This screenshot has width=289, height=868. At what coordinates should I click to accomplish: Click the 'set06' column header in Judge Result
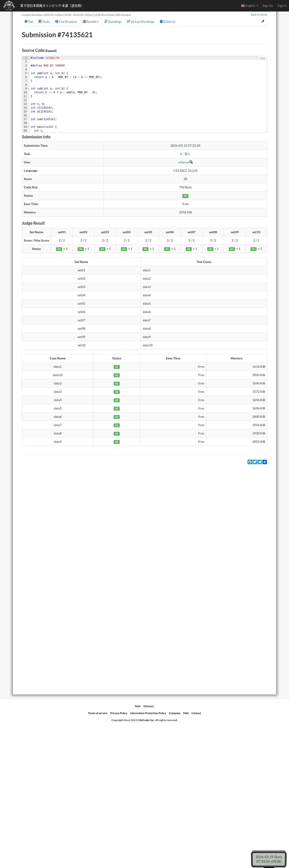click(x=170, y=232)
